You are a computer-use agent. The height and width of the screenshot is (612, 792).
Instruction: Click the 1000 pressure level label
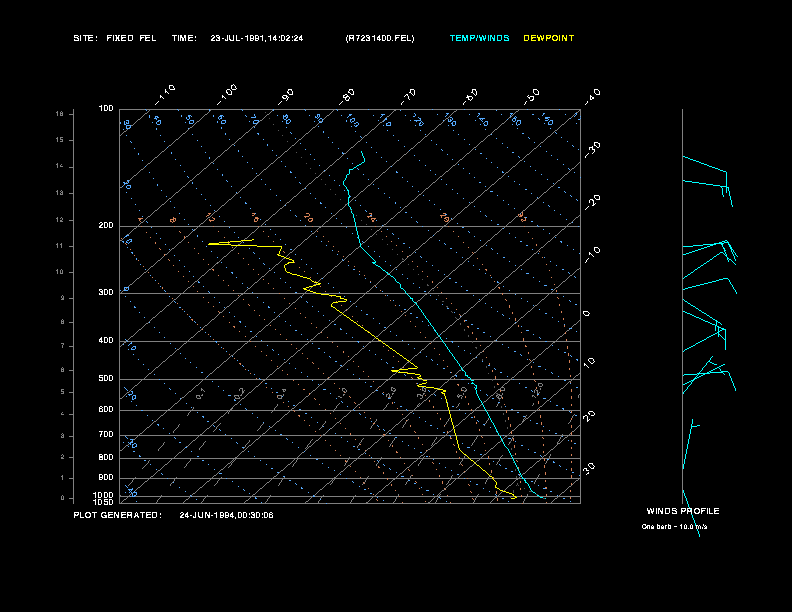[x=104, y=495]
